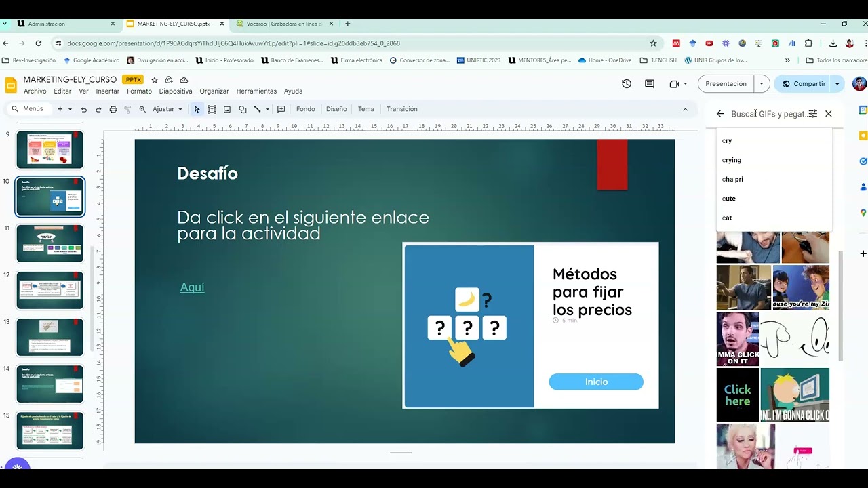Open the comments history icon
This screenshot has width=868, height=488.
point(650,84)
